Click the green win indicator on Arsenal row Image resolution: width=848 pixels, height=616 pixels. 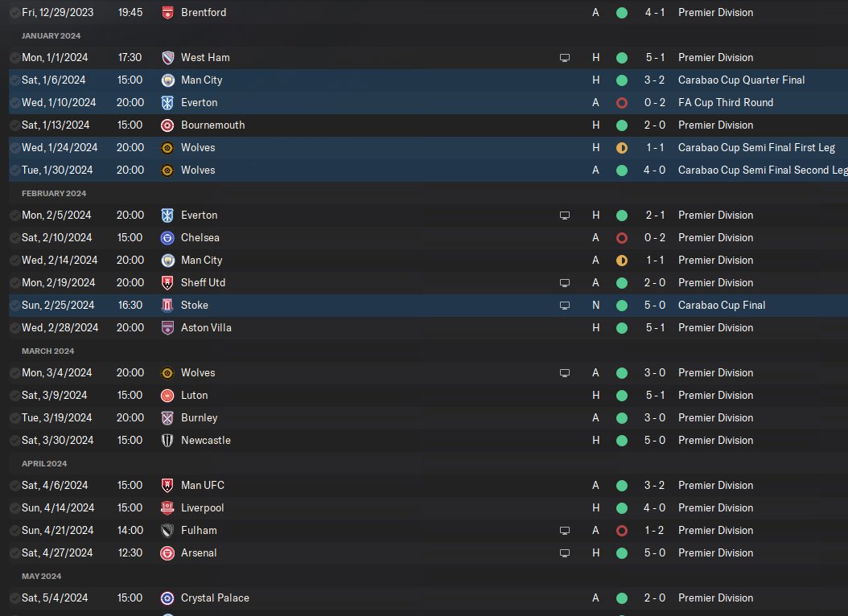tap(622, 553)
